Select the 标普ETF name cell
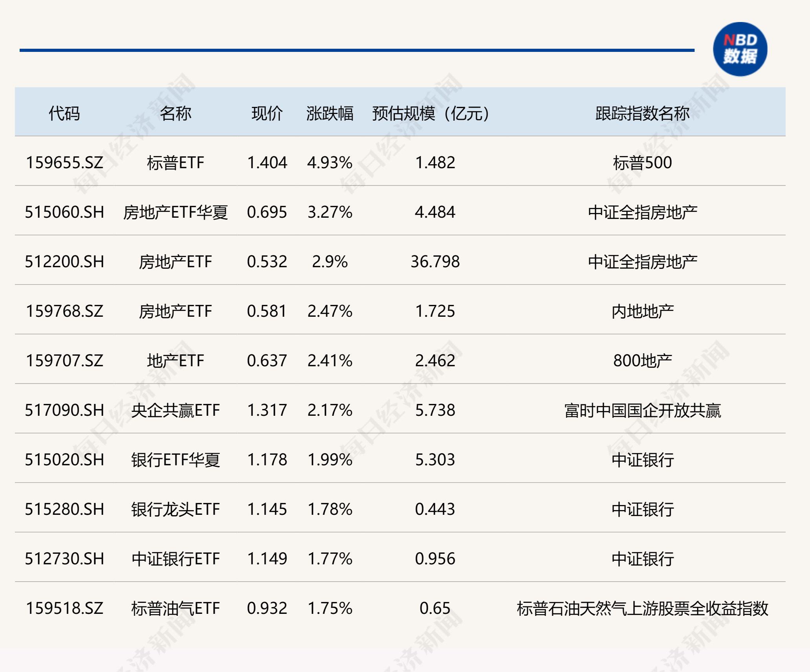 tap(176, 163)
